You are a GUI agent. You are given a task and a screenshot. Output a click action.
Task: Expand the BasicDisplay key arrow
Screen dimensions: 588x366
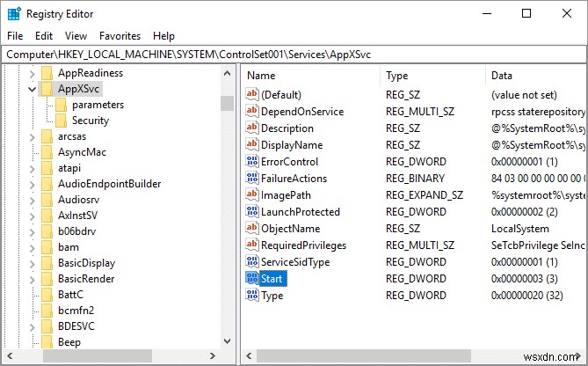click(33, 263)
